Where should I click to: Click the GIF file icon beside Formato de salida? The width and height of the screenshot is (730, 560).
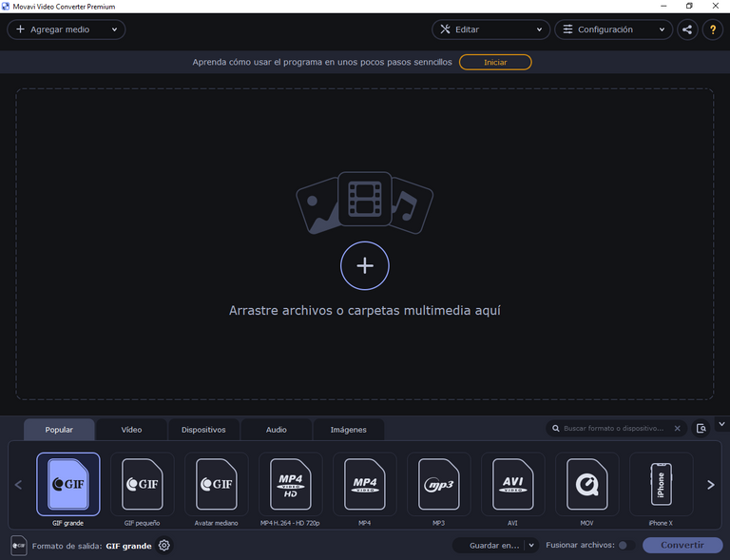[19, 546]
